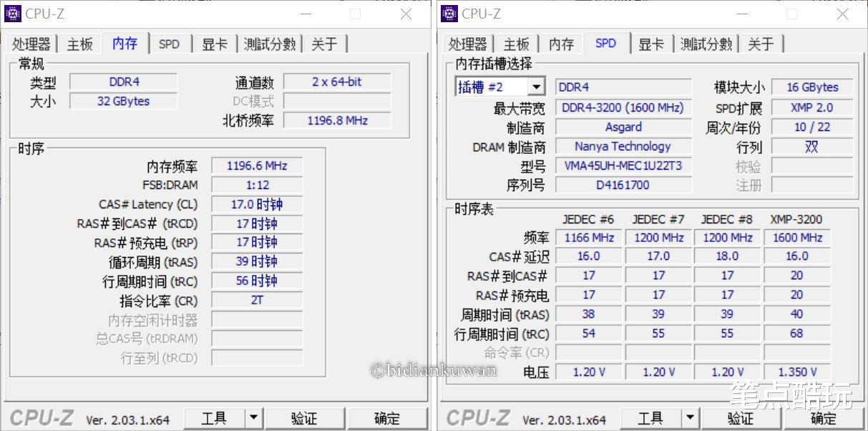Click the 北桥频率 frequency reading field
The width and height of the screenshot is (868, 431).
pyautogui.click(x=336, y=120)
